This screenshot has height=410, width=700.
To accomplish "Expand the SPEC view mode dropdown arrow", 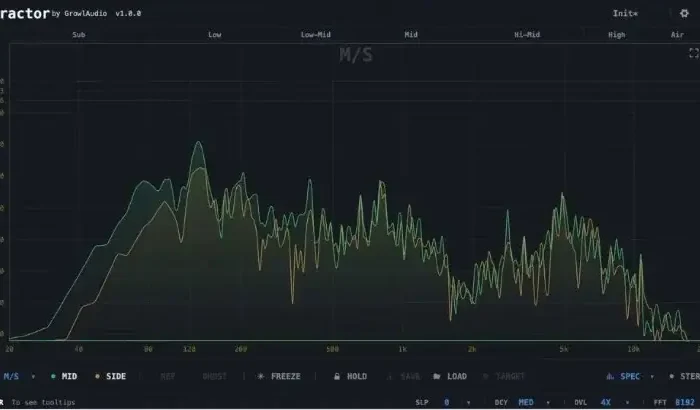I will [x=652, y=377].
